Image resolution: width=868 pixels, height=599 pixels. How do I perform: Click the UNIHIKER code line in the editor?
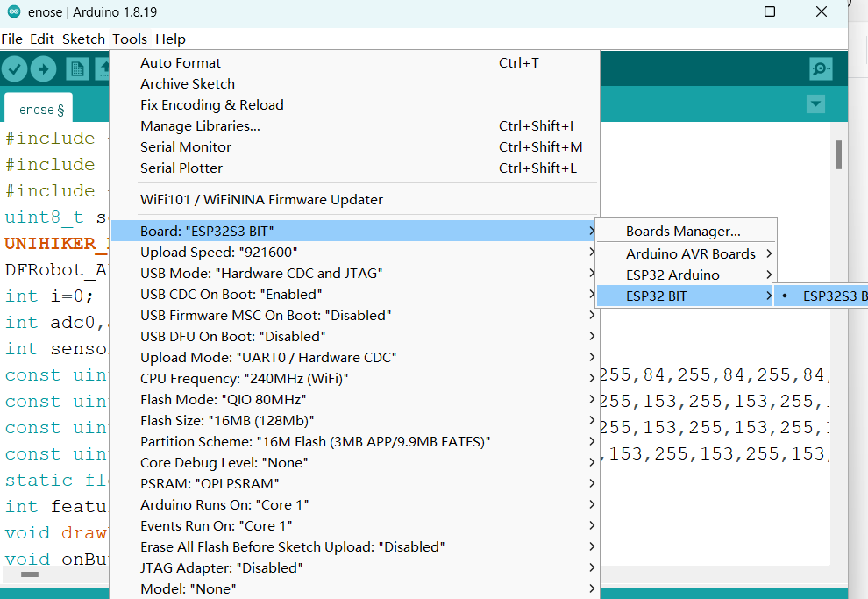pyautogui.click(x=55, y=243)
